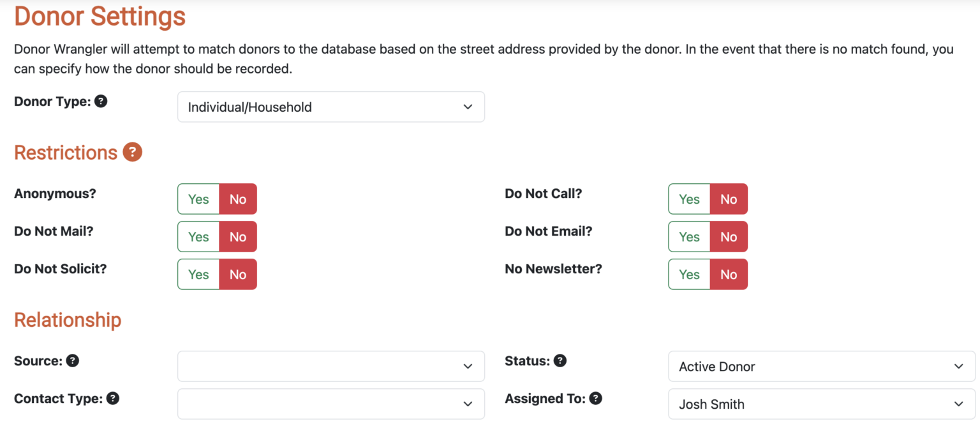Turn on Do Not Email
The height and width of the screenshot is (433, 980).
tap(688, 236)
